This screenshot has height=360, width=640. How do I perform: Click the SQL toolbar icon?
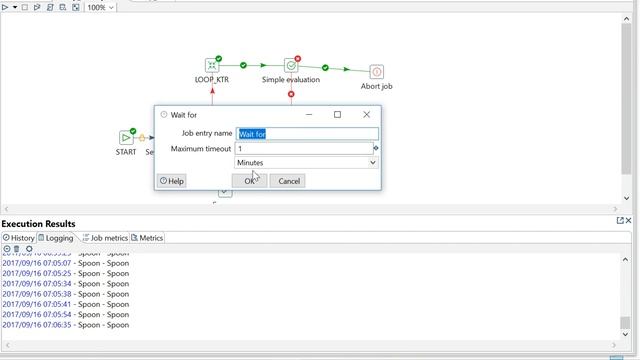[x=50, y=7]
